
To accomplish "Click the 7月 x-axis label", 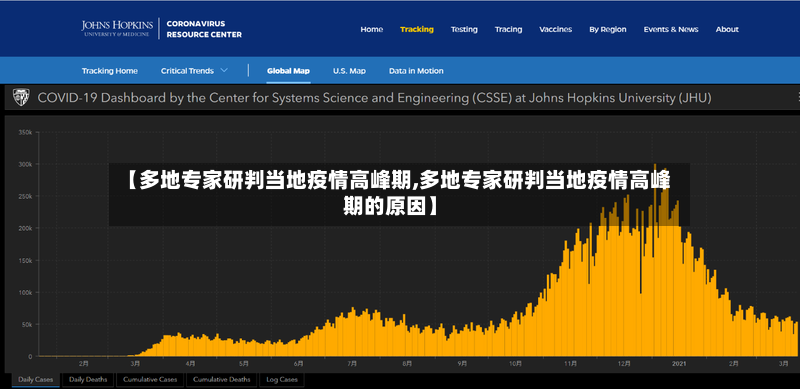I will tap(352, 363).
